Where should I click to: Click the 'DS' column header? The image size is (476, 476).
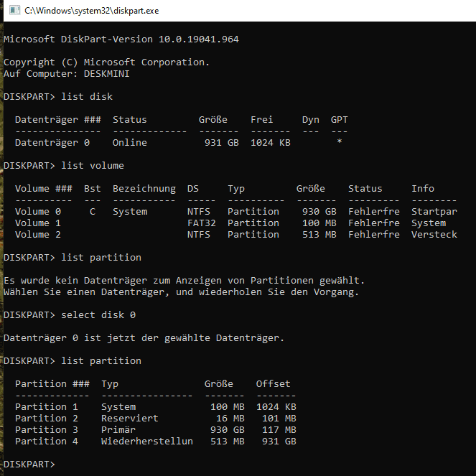coord(192,189)
